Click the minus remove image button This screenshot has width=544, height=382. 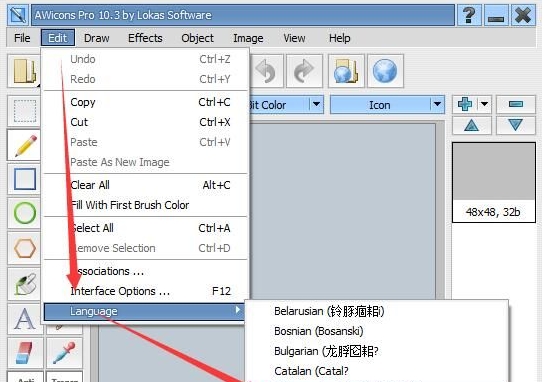516,104
